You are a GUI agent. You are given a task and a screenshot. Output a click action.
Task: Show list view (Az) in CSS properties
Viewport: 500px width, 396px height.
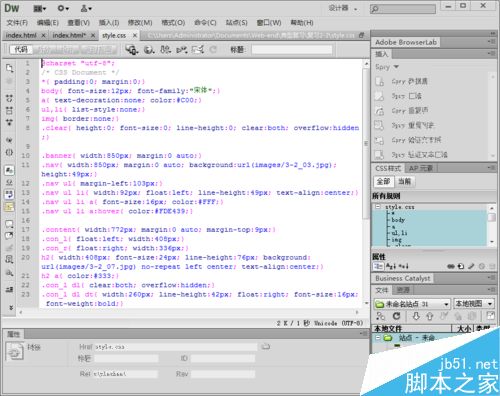point(391,266)
